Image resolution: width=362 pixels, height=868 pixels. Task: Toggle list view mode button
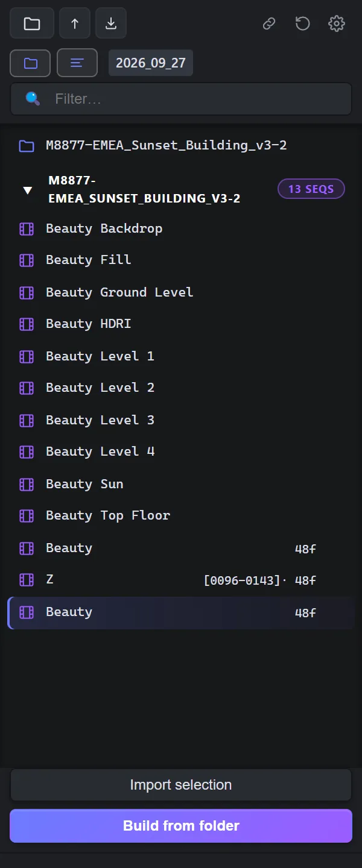pyautogui.click(x=77, y=63)
